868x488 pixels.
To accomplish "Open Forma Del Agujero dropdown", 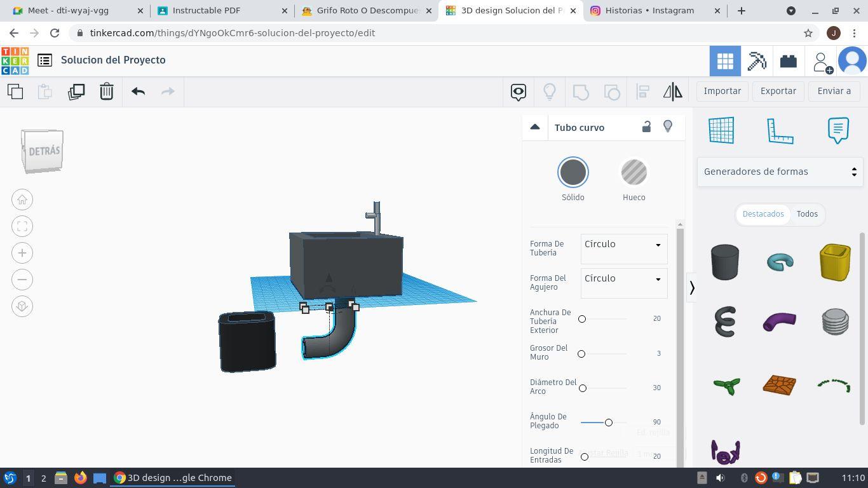I will pos(624,283).
